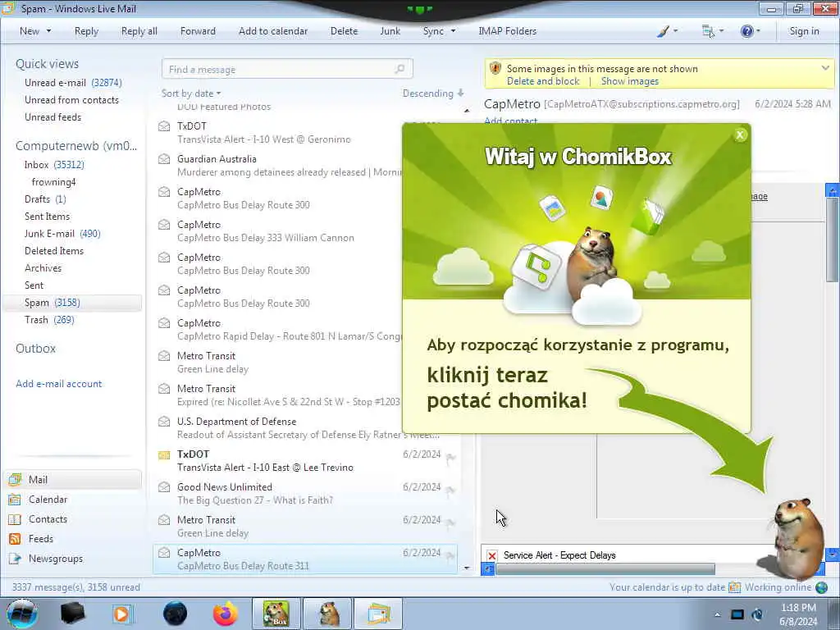Flag the Good News Unlimited message

pyautogui.click(x=450, y=490)
